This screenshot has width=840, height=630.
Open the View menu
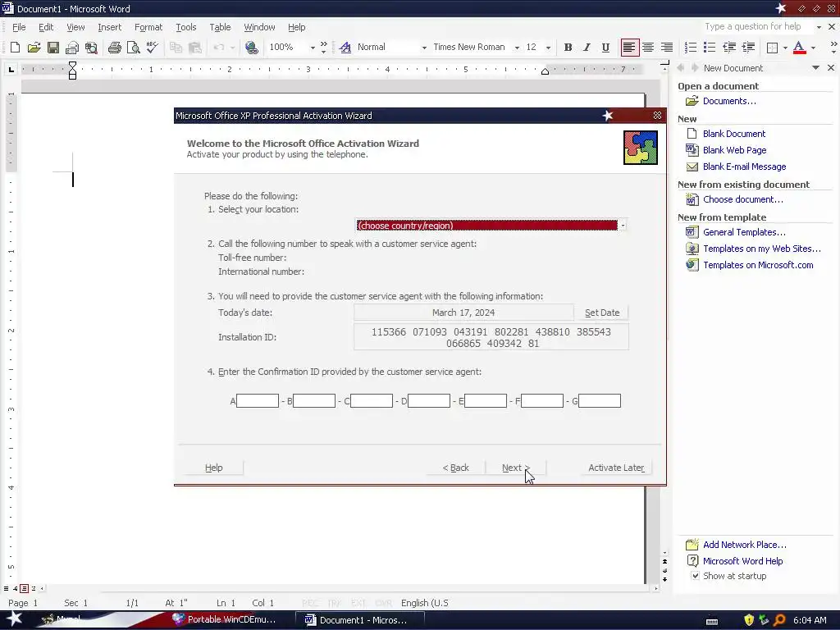pos(75,27)
